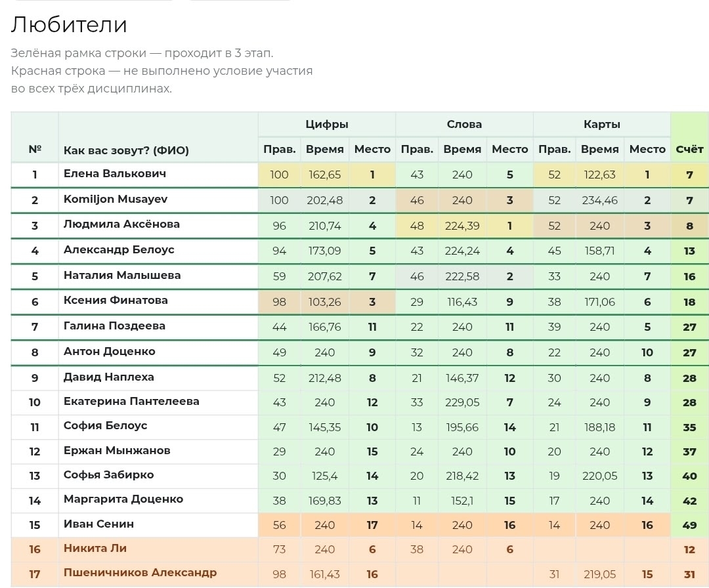Click the name "Маргарита Доценко"
This screenshot has width=709, height=588.
(x=123, y=499)
